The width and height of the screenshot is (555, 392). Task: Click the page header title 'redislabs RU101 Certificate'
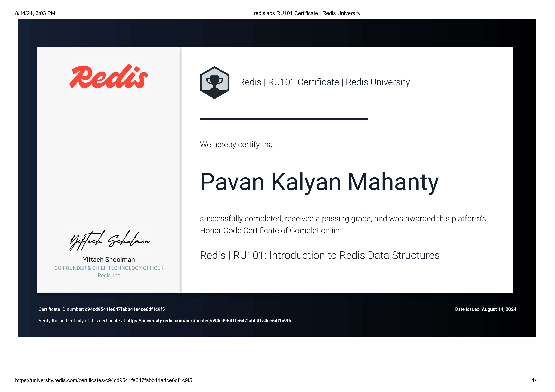(x=307, y=13)
